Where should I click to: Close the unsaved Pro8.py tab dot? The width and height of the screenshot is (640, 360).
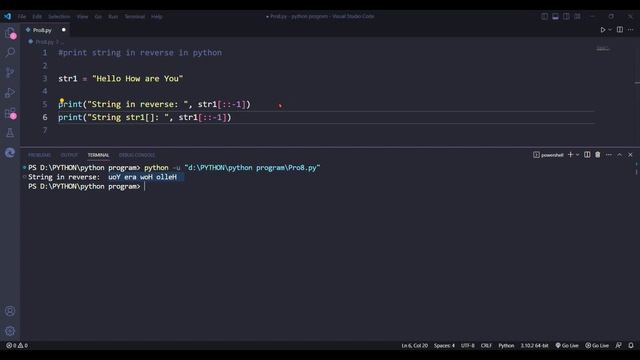pos(64,30)
